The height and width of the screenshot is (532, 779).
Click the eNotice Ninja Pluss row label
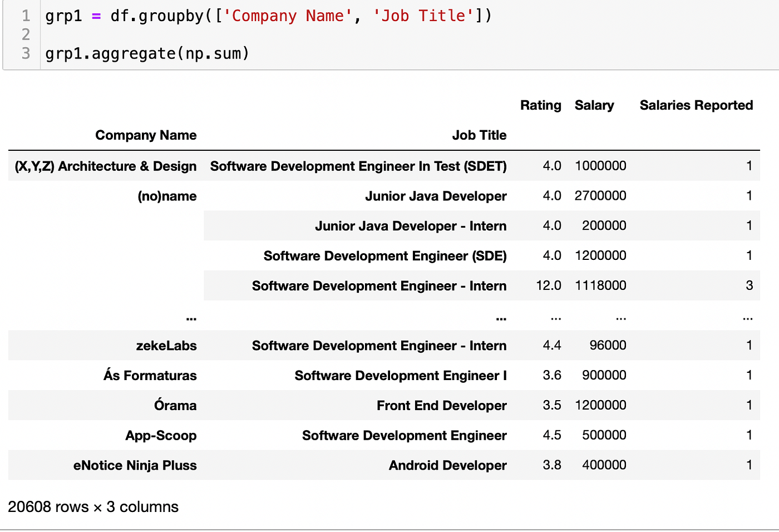coord(135,465)
